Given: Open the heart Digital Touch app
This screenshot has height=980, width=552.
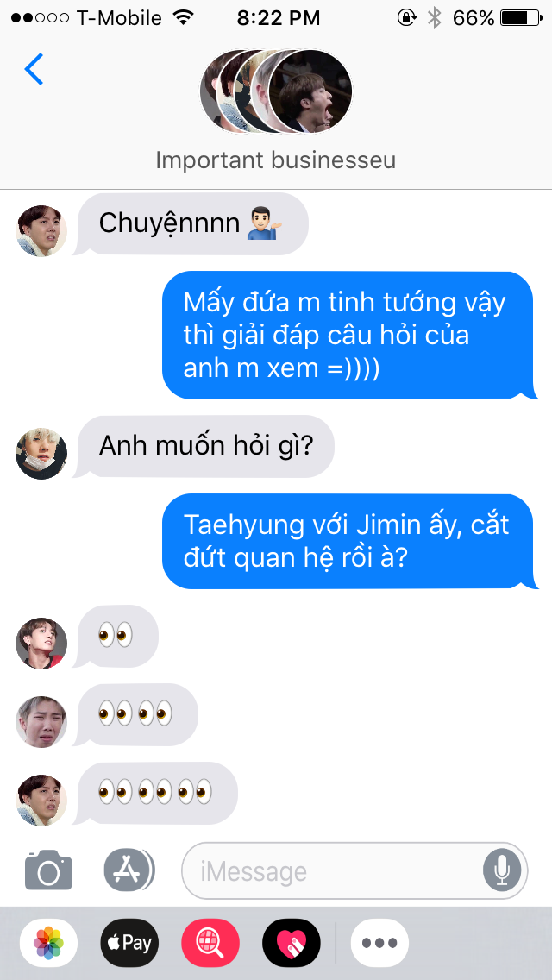Looking at the screenshot, I should [292, 943].
